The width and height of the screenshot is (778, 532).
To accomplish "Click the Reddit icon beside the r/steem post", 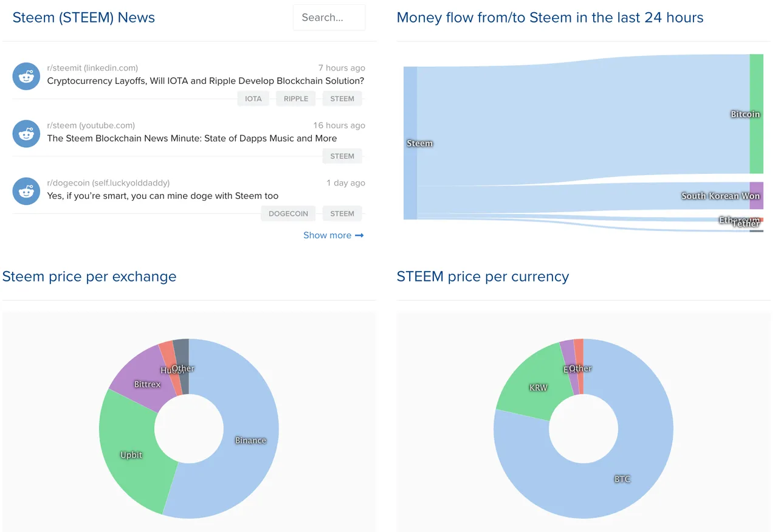I will (x=26, y=134).
